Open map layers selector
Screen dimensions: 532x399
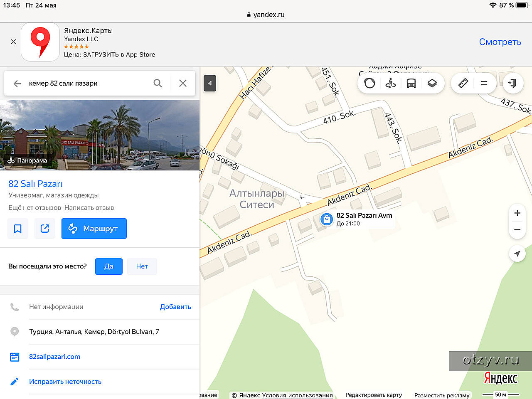[432, 84]
